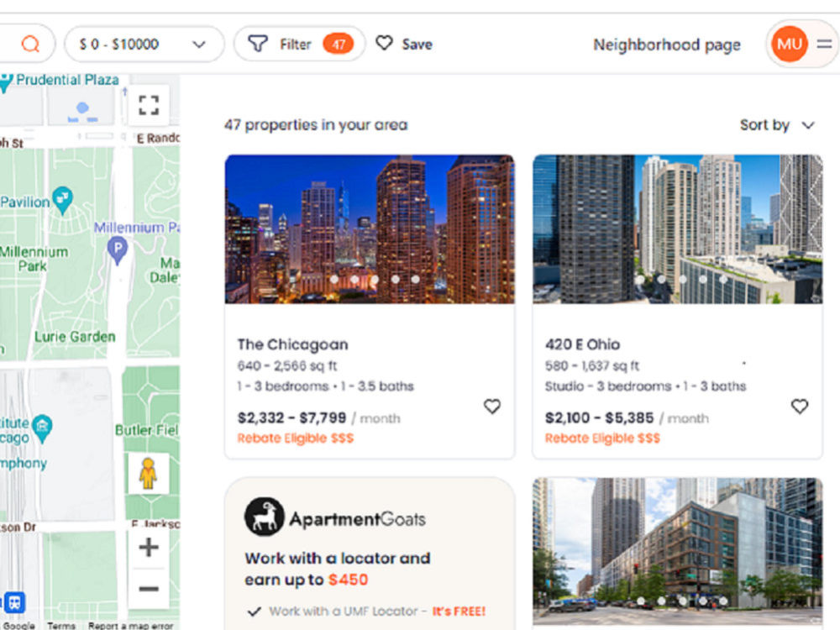
Task: Click $2,332 - $7,799 price text
Action: (x=292, y=417)
